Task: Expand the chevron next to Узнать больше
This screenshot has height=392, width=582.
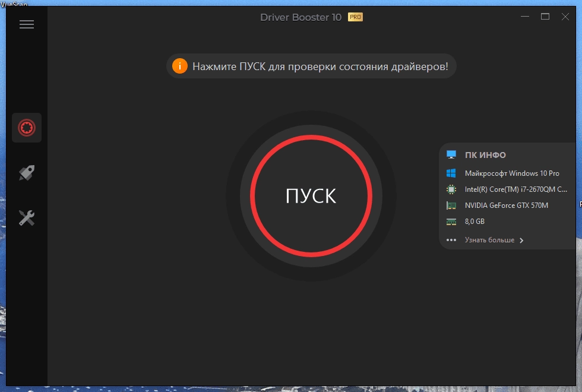Action: click(x=521, y=240)
